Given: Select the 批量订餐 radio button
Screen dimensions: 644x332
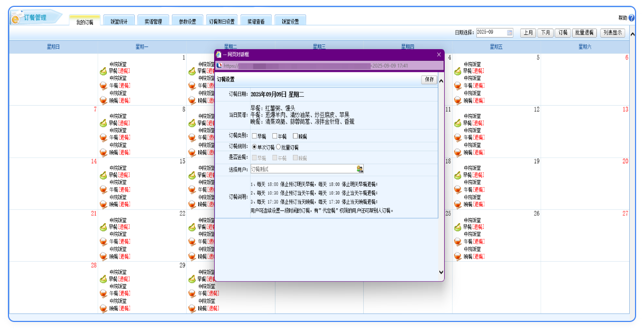Looking at the screenshot, I should (278, 147).
